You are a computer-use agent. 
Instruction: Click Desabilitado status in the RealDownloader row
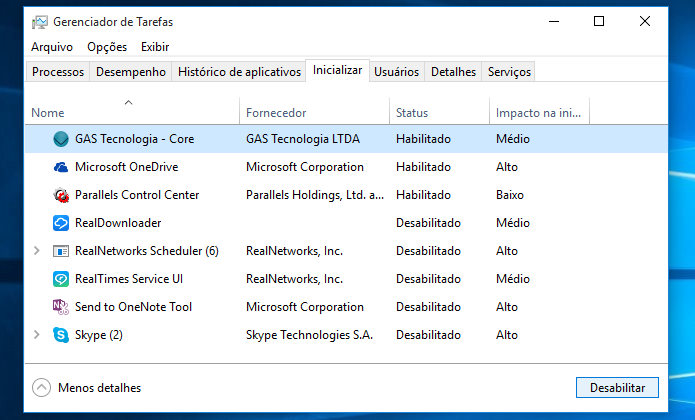(428, 223)
